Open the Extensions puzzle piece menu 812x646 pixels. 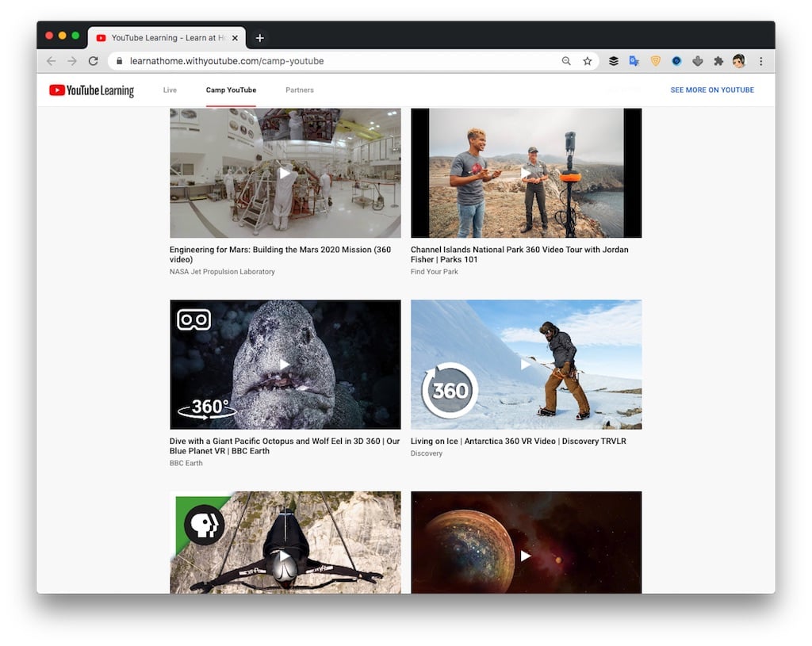pos(718,61)
